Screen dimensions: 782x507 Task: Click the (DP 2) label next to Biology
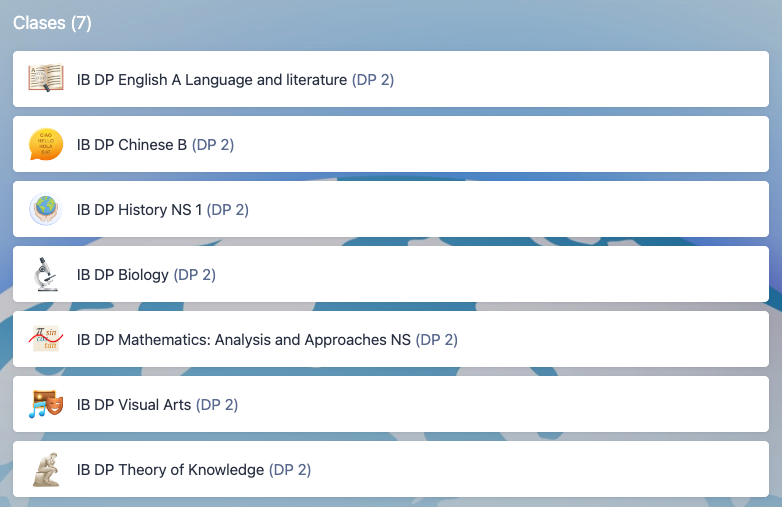(x=195, y=275)
